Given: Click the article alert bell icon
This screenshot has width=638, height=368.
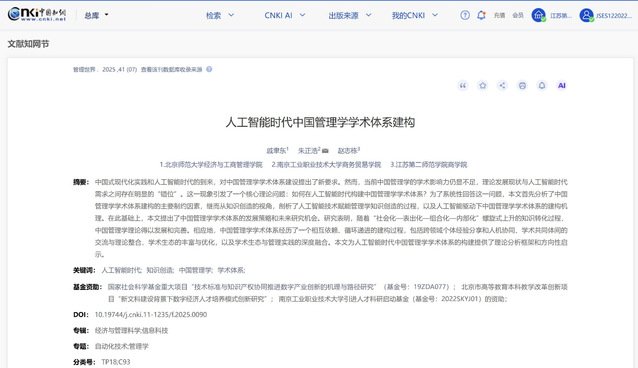Looking at the screenshot, I should tap(542, 85).
